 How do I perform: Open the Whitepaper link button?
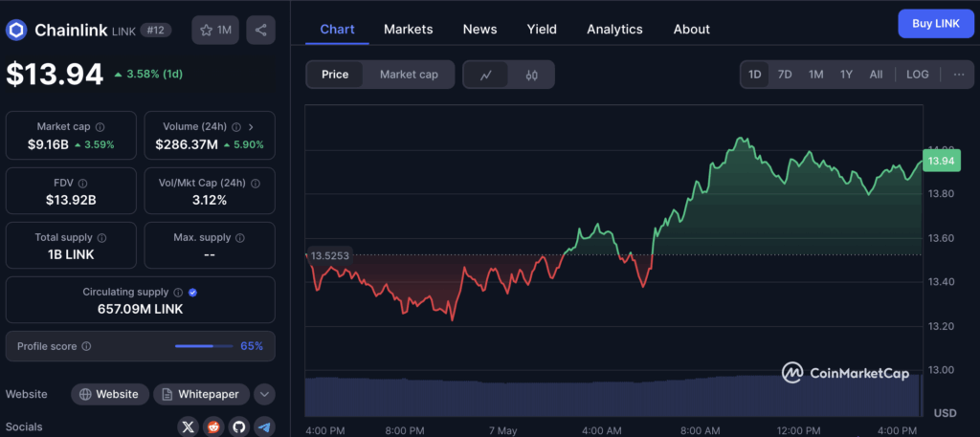click(x=201, y=395)
